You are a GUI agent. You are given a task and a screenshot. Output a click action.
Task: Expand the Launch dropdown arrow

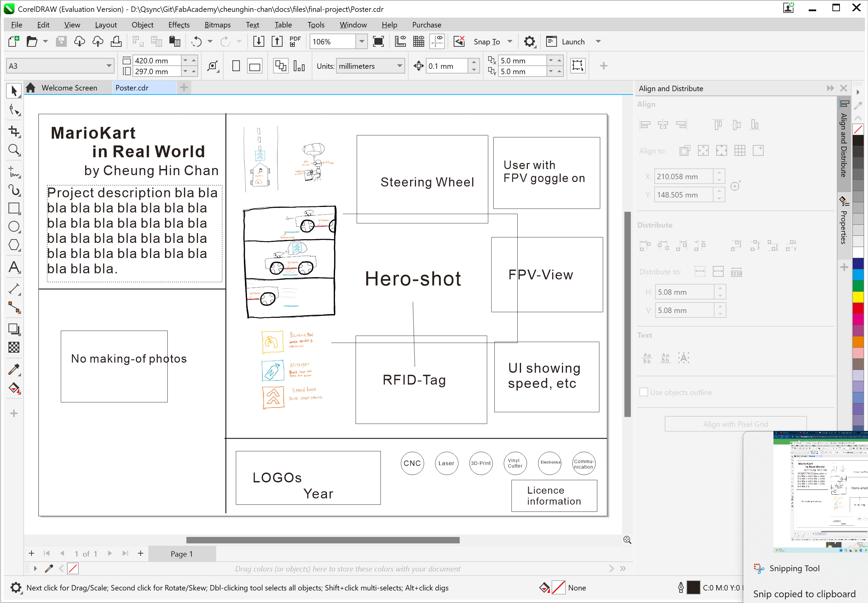point(598,41)
